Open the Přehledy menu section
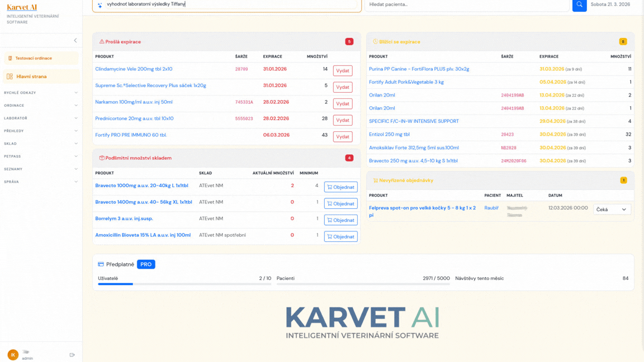The image size is (644, 362). tap(41, 131)
